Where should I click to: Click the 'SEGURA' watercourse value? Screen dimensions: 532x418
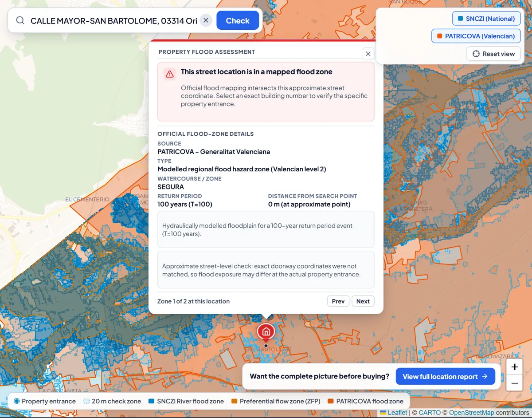(x=171, y=187)
